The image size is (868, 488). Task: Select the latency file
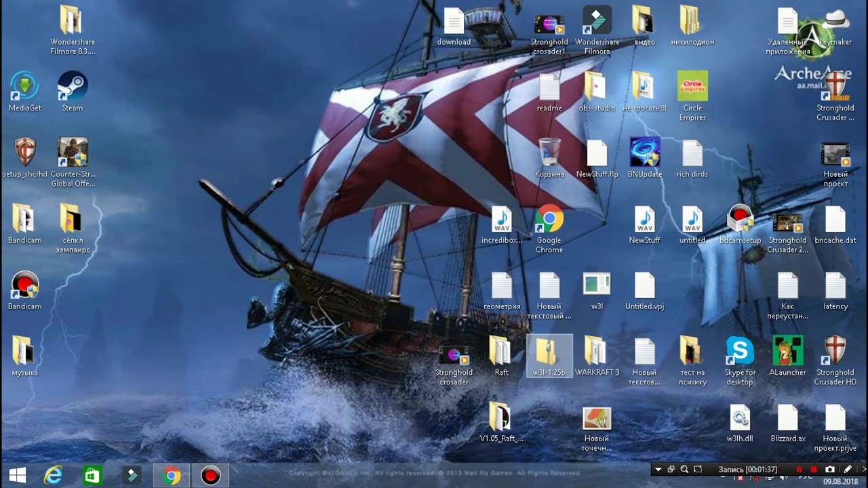(x=835, y=290)
